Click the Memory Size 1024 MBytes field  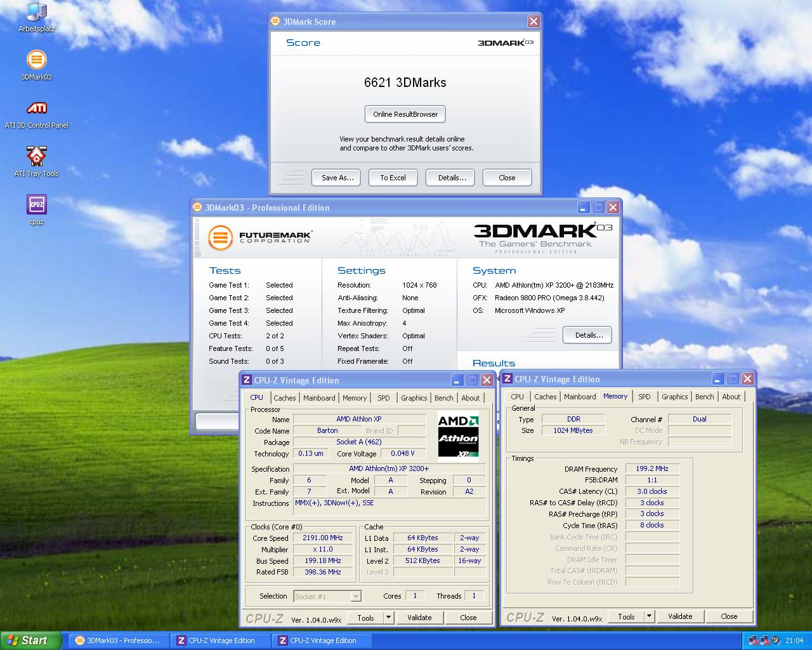click(x=573, y=430)
